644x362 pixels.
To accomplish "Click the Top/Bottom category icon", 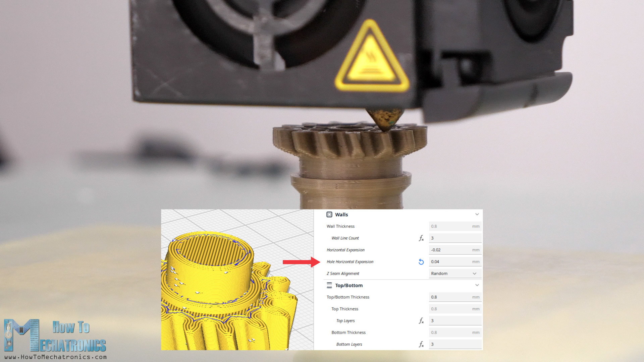I will 329,285.
